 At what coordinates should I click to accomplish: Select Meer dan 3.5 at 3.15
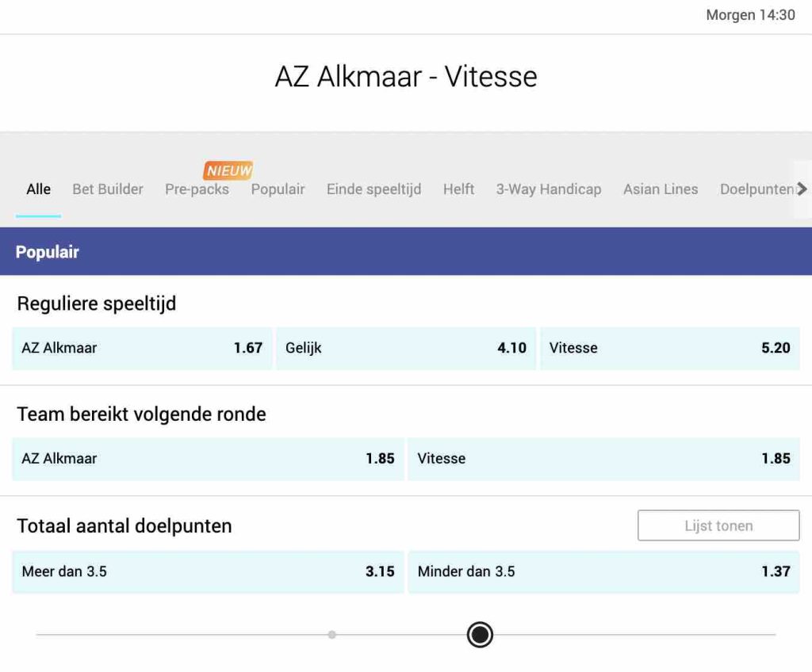pos(209,571)
